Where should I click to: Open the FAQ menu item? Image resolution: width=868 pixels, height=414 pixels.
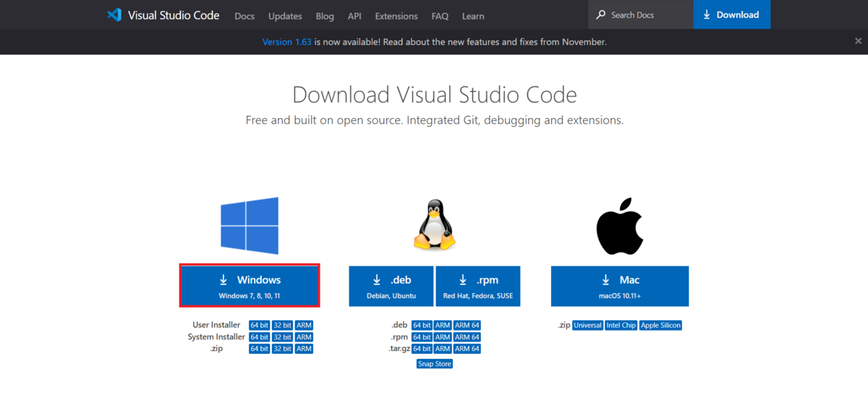(440, 16)
